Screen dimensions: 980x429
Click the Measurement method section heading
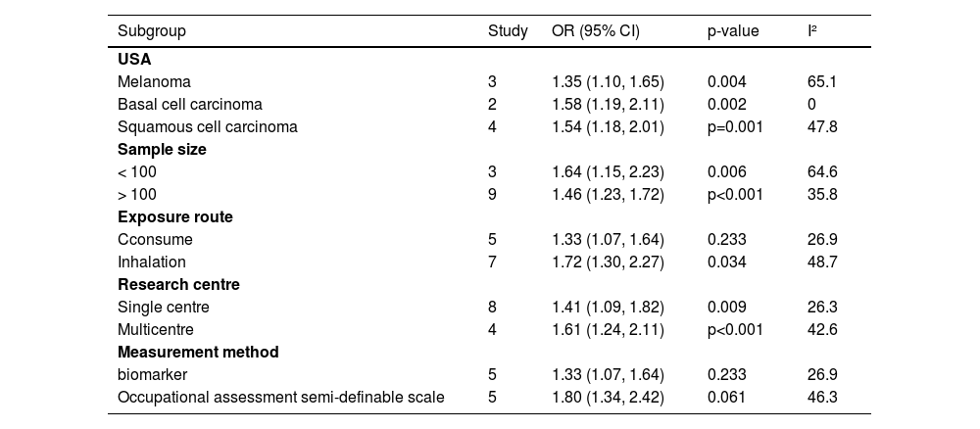198,352
